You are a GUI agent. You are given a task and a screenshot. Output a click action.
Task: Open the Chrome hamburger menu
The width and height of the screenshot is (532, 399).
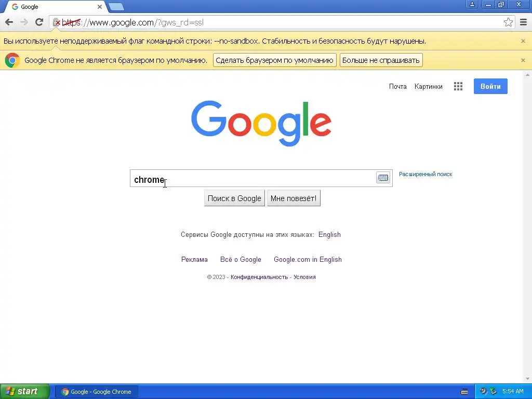pos(524,22)
